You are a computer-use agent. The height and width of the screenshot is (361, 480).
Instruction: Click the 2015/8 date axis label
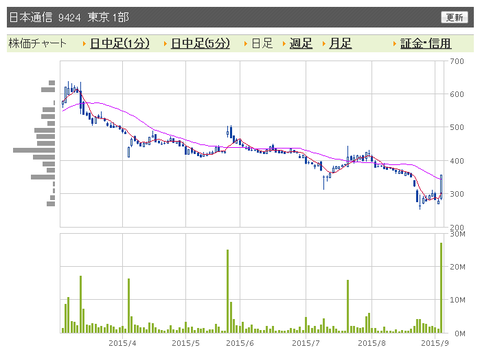tap(372, 343)
